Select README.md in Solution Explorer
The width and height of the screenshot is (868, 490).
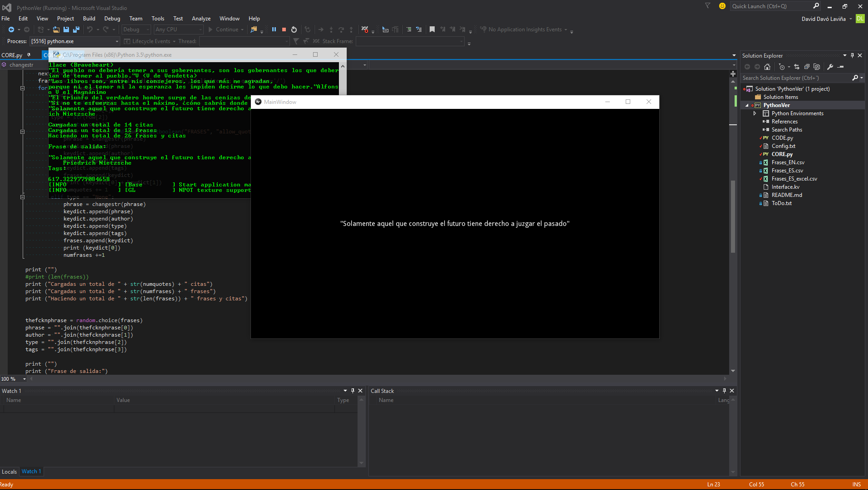[787, 195]
